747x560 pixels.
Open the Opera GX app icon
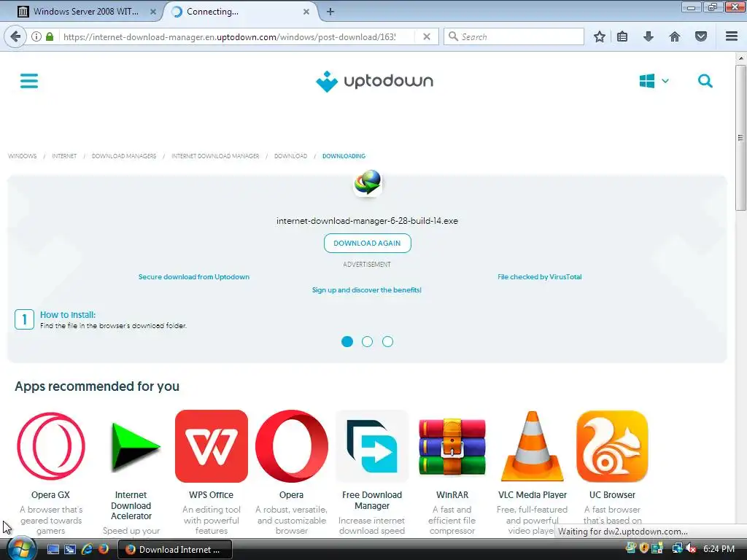pyautogui.click(x=51, y=446)
